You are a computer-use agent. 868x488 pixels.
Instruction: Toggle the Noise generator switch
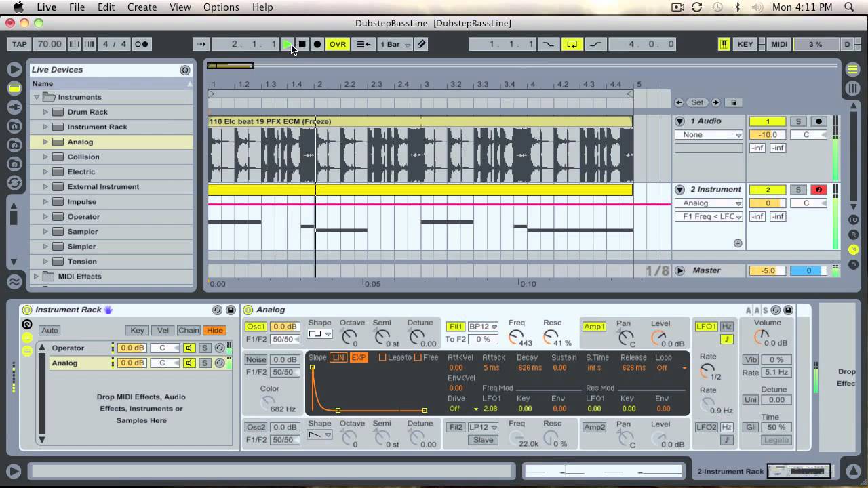(256, 359)
